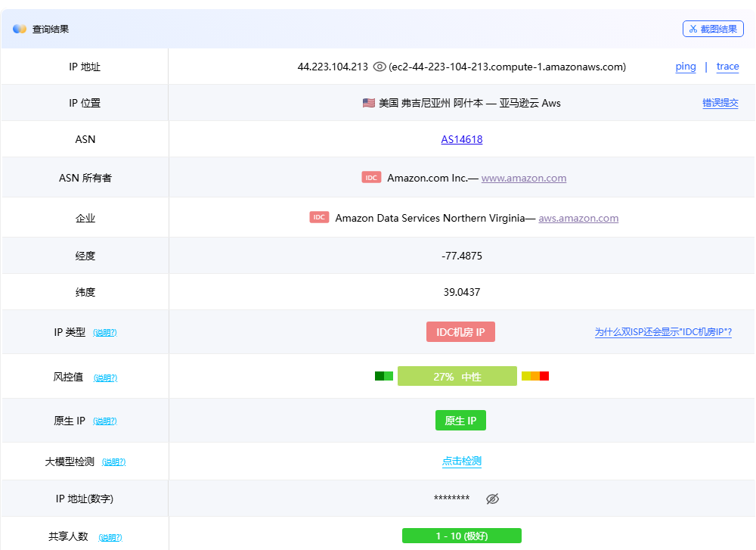The height and width of the screenshot is (550, 756).
Task: Visit the www.amazon.com link
Action: click(x=523, y=179)
